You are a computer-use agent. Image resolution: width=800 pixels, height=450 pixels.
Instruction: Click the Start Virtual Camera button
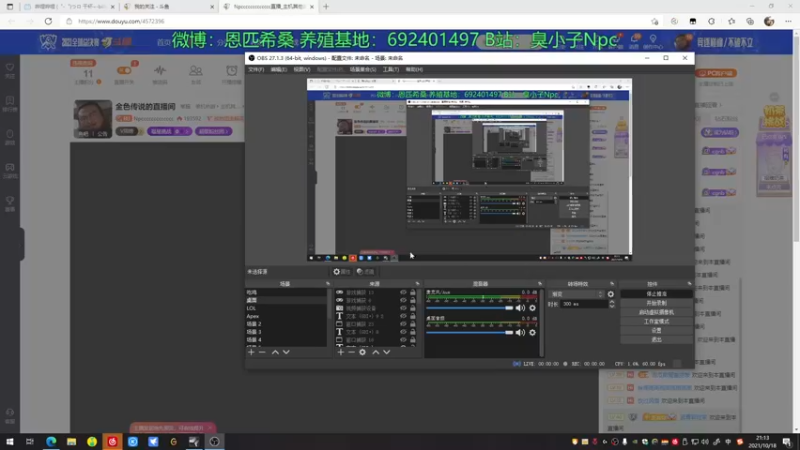click(656, 312)
